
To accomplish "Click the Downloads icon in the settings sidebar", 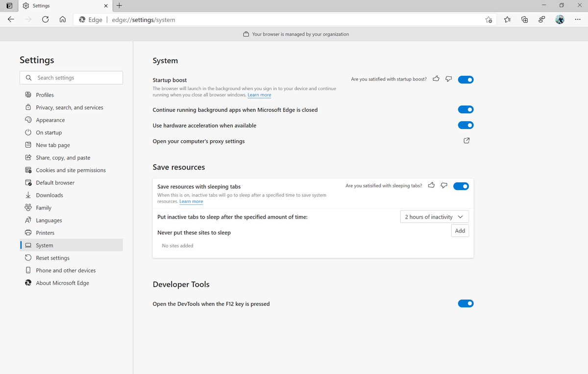I will point(28,195).
